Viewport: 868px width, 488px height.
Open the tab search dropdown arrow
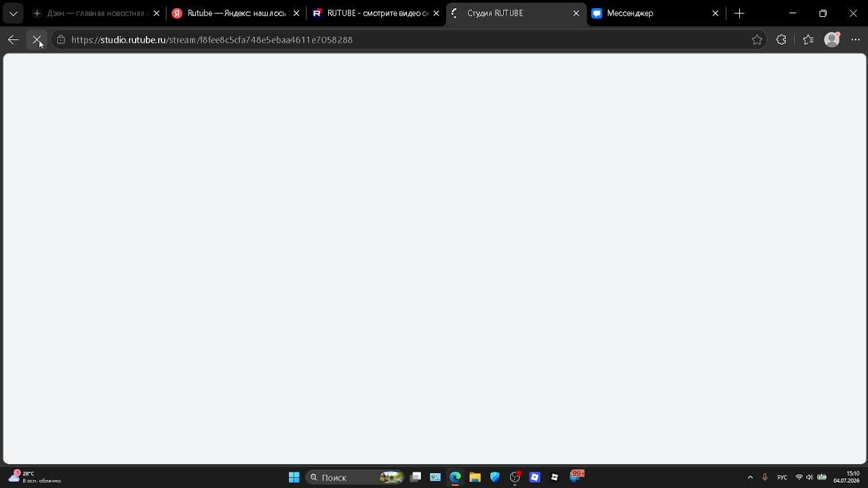[13, 13]
